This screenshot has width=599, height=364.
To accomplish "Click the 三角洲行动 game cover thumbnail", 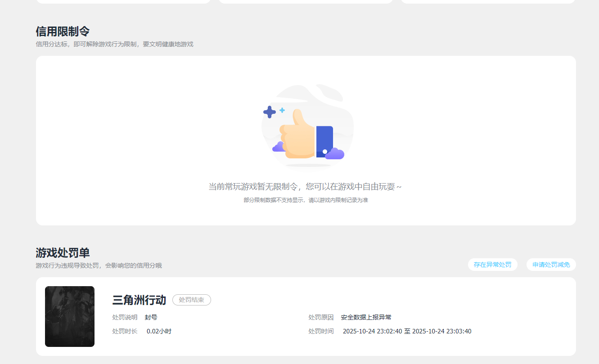I will [69, 316].
